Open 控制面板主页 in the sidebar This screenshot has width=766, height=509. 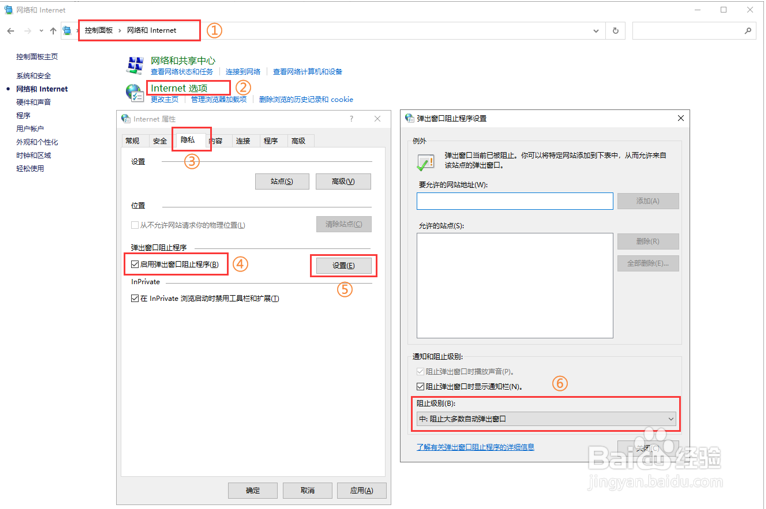(37, 57)
